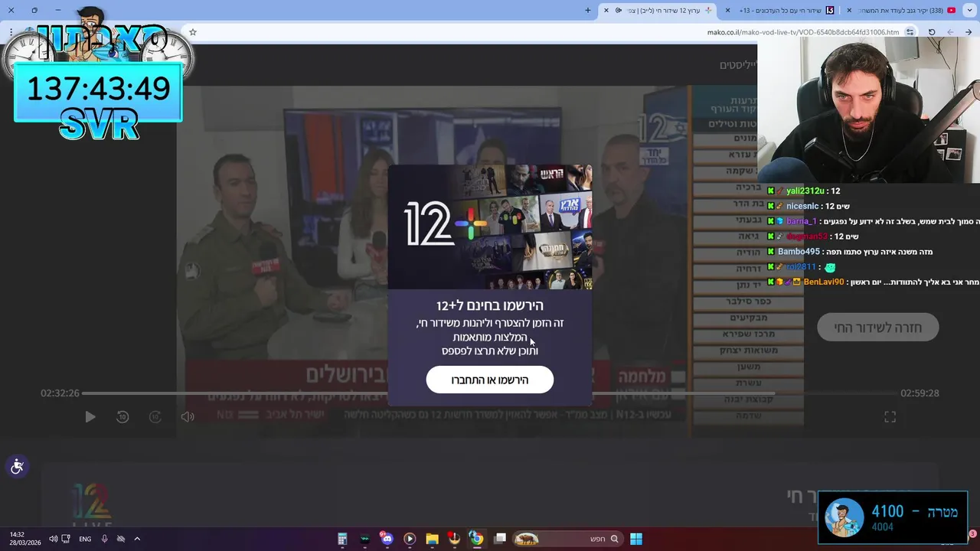The height and width of the screenshot is (551, 980).
Task: Open Discord from the taskbar
Action: pyautogui.click(x=387, y=539)
